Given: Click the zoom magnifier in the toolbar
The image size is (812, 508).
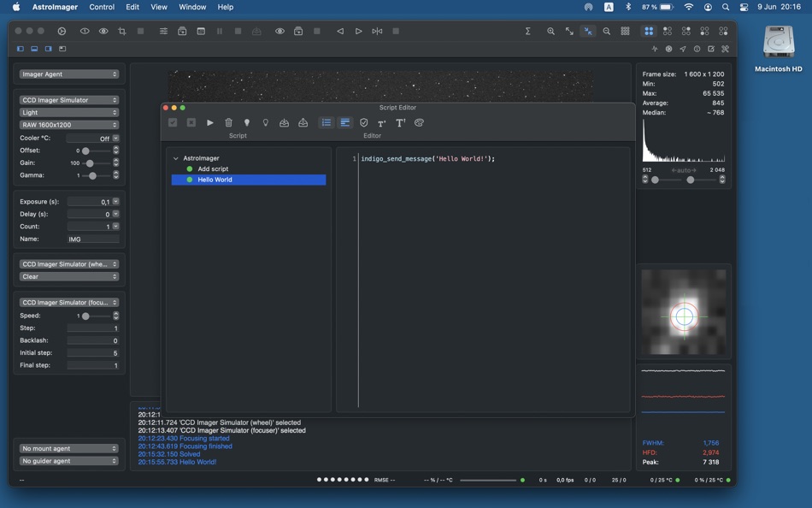Looking at the screenshot, I should (x=550, y=31).
